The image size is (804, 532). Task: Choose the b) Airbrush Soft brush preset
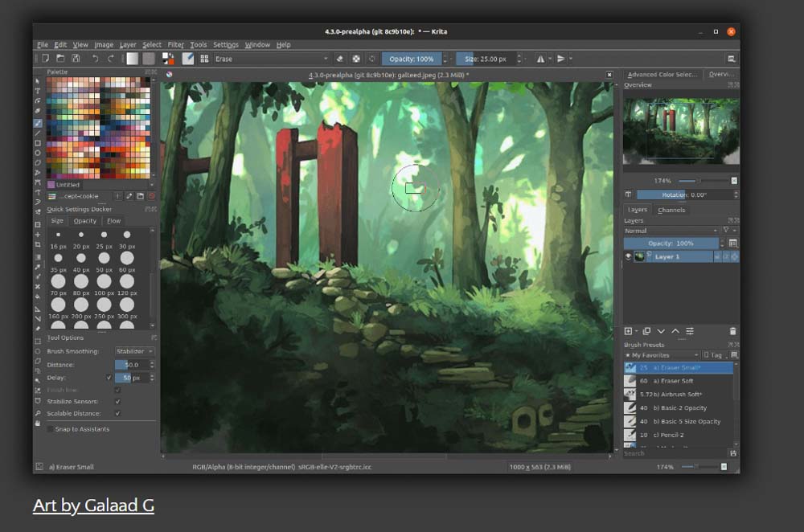[x=679, y=395]
